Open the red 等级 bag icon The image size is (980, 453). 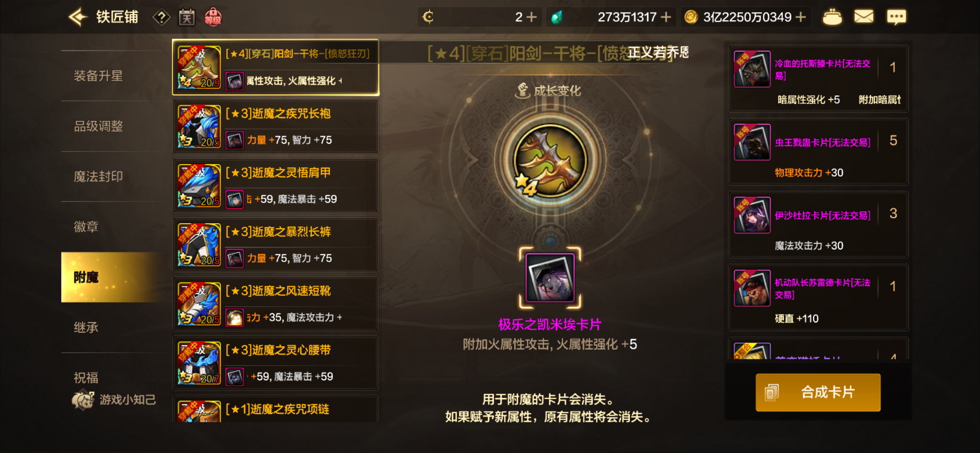tap(213, 17)
